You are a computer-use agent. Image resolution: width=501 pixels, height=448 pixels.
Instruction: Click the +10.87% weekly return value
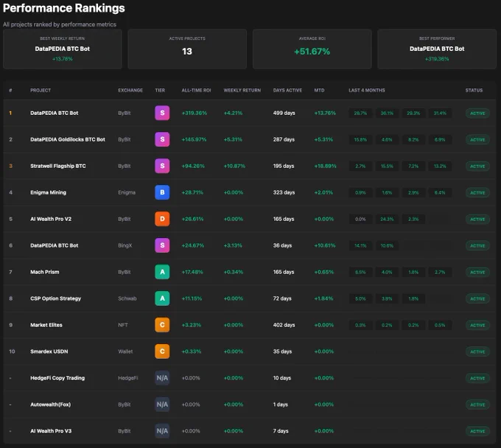234,167
